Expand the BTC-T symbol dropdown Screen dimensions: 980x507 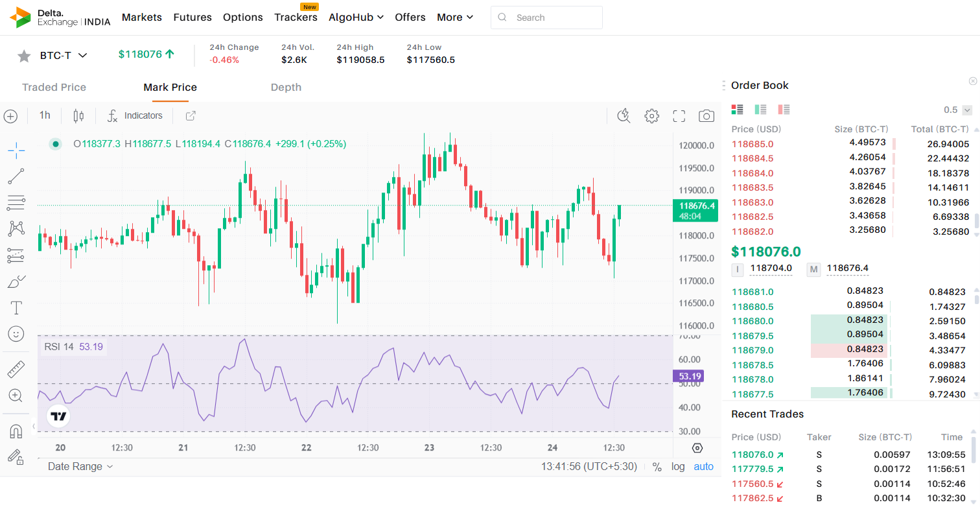click(x=82, y=56)
